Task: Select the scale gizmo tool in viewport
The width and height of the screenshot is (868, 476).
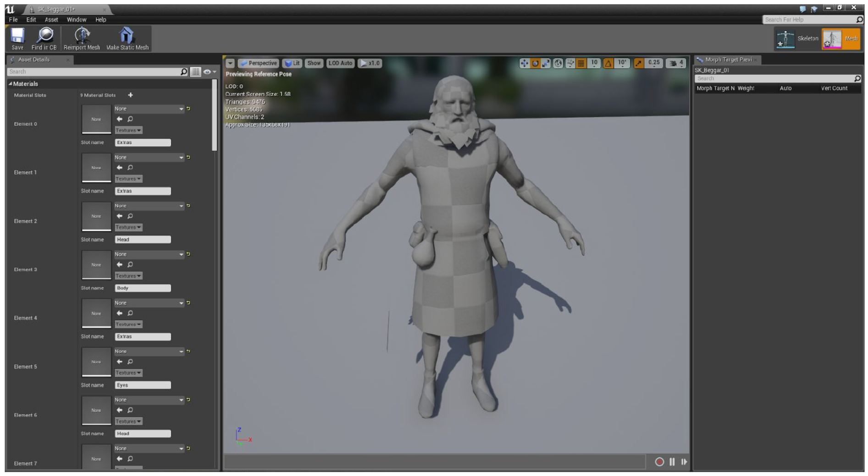Action: tap(546, 63)
